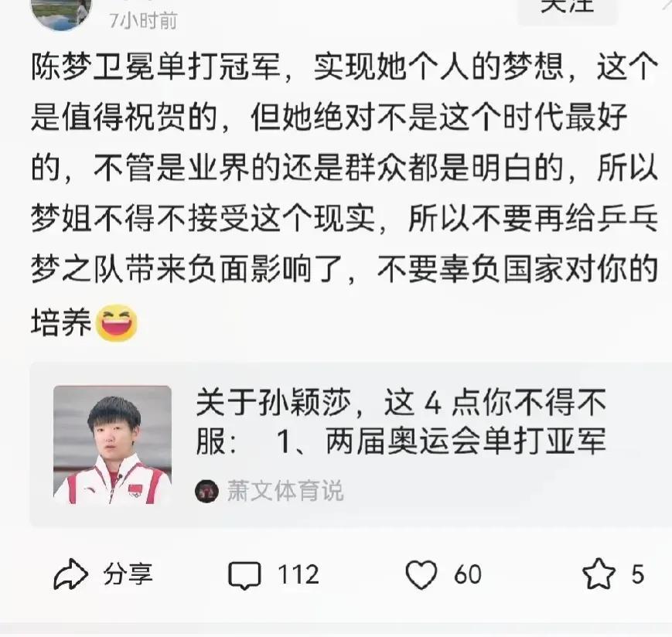
Task: Tap post text line 陈梦卫冕单打冠军
Action: 155,66
